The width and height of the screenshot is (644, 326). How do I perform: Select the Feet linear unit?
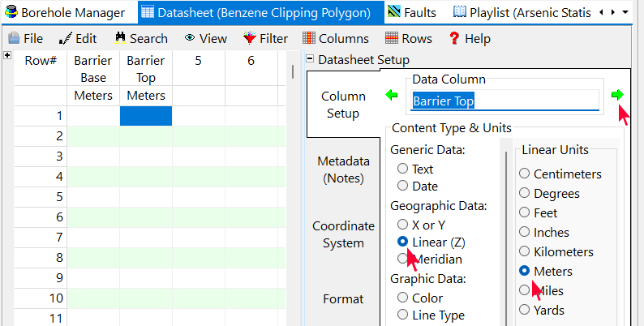point(525,212)
